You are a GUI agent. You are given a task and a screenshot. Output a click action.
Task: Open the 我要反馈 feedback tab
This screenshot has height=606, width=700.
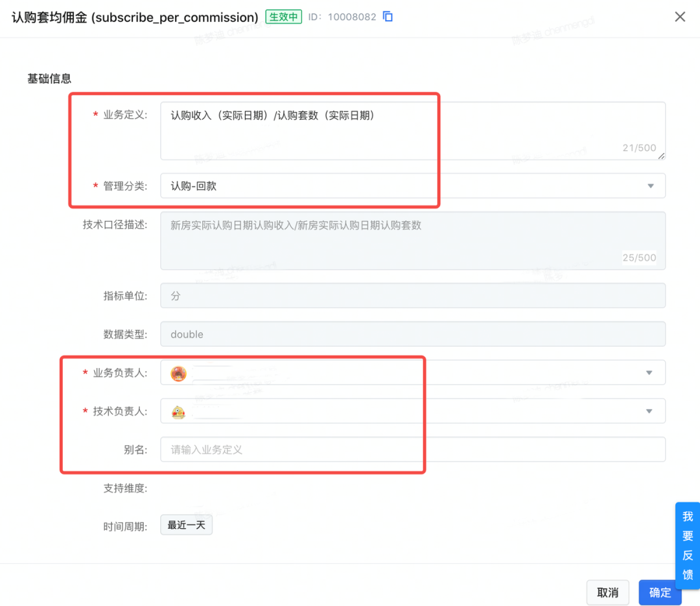688,545
